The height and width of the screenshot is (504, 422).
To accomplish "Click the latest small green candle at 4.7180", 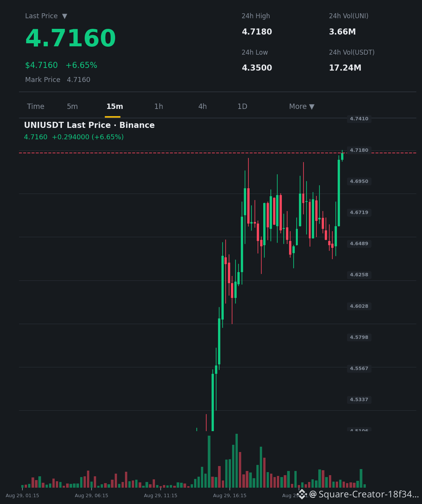I will 342,156.
